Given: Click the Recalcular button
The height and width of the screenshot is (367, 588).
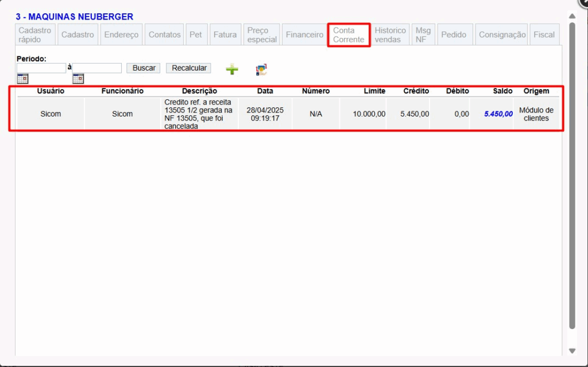Looking at the screenshot, I should tap(189, 68).
